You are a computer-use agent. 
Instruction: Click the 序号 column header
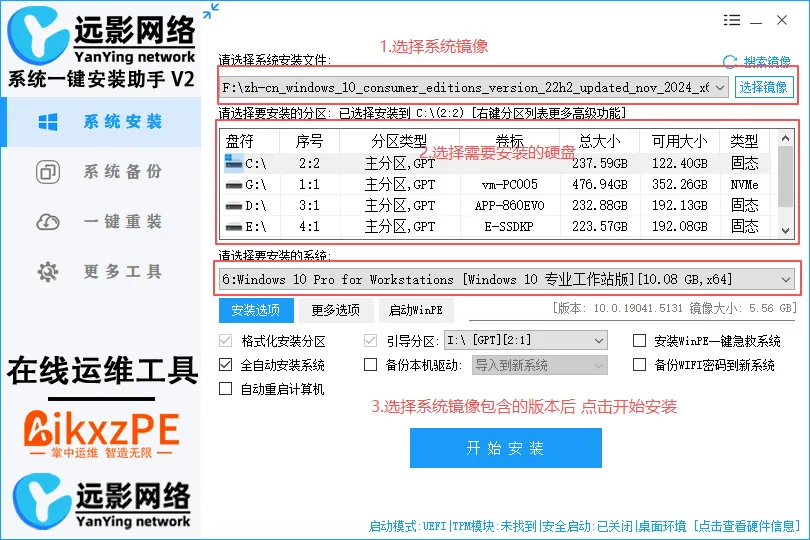[x=309, y=141]
